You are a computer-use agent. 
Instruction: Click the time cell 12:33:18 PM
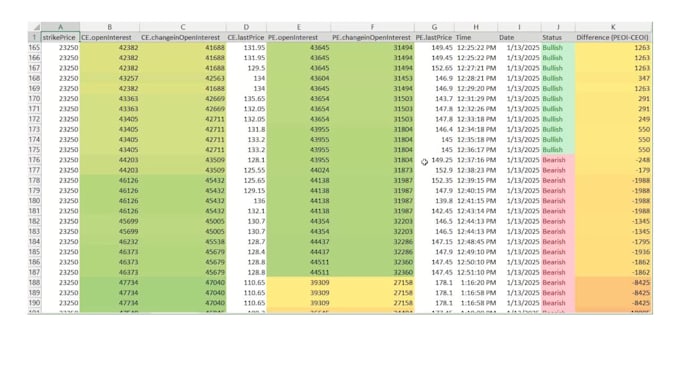(x=476, y=119)
